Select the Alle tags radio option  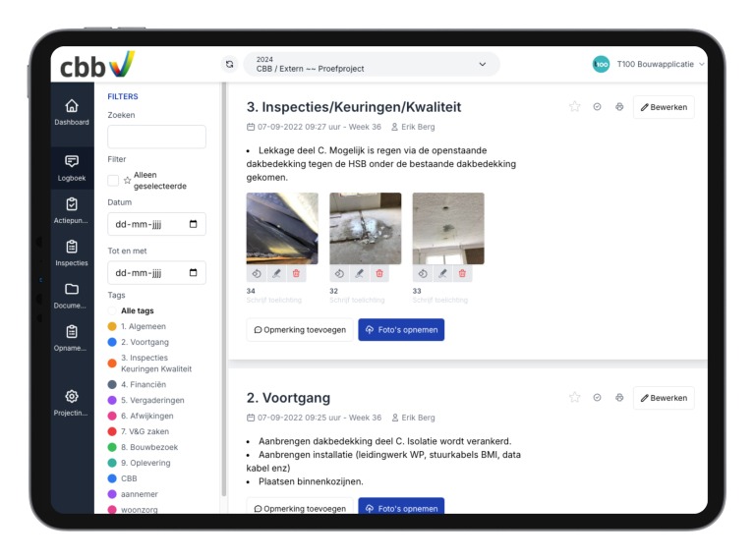[x=112, y=310]
